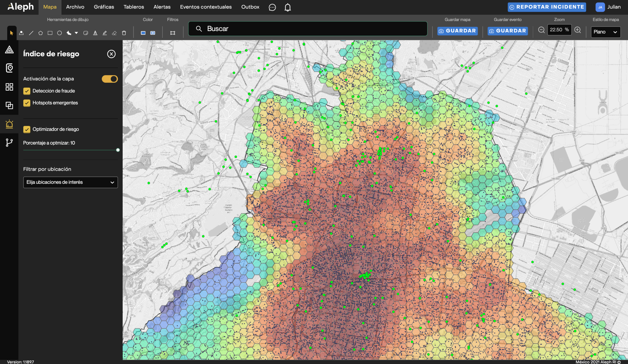628x364 pixels.
Task: Open the location pin sidebar icon
Action: [9, 68]
